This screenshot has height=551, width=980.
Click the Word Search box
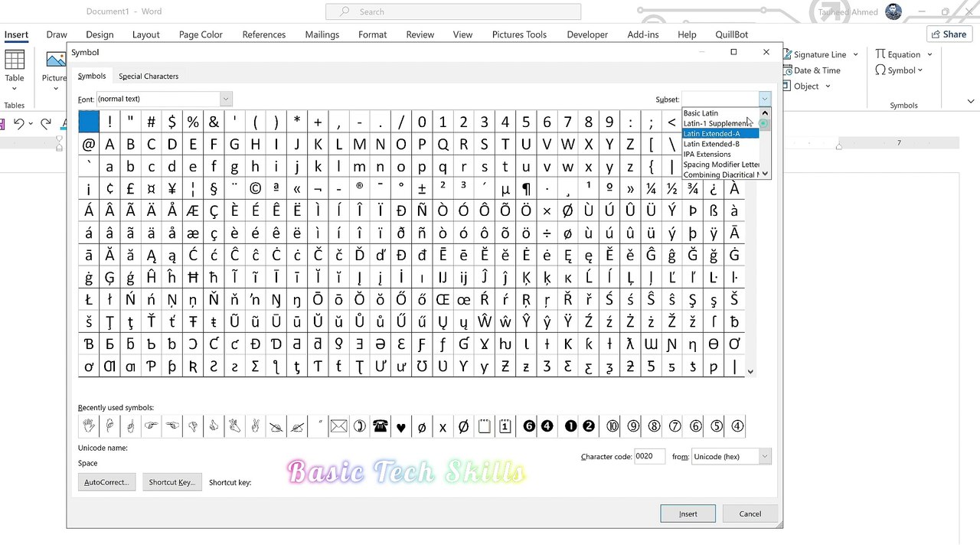[453, 11]
